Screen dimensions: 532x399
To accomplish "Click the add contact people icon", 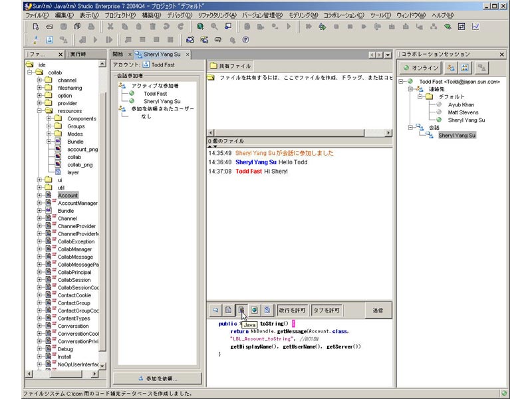I will click(x=451, y=68).
